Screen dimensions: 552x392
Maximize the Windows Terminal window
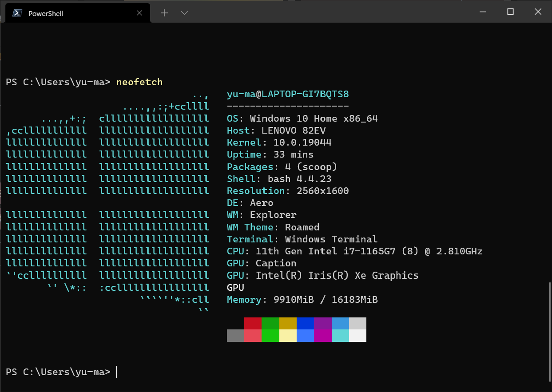[510, 12]
